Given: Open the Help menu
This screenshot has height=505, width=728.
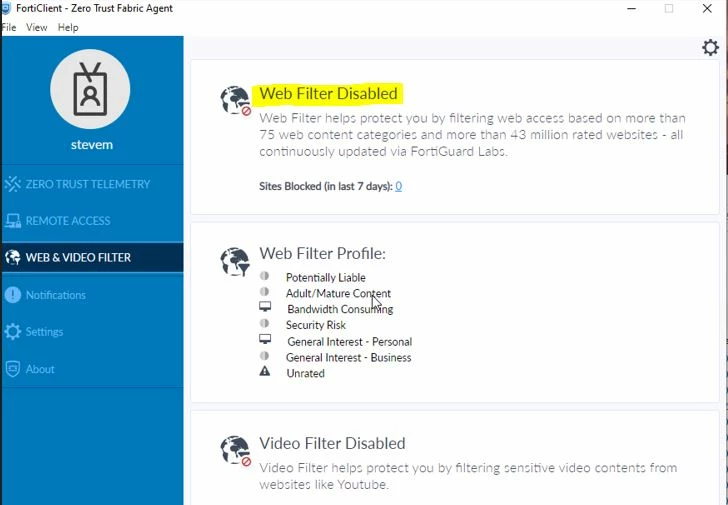Looking at the screenshot, I should pos(68,27).
